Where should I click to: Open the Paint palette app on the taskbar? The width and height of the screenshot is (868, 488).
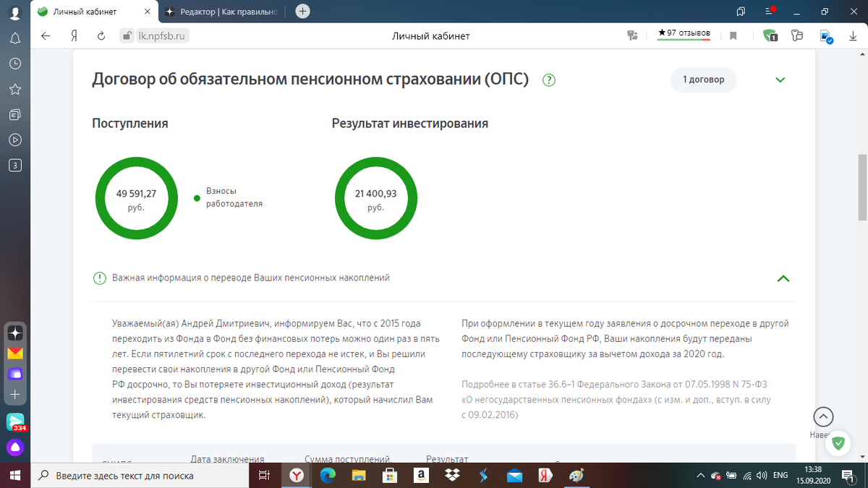pos(576,476)
